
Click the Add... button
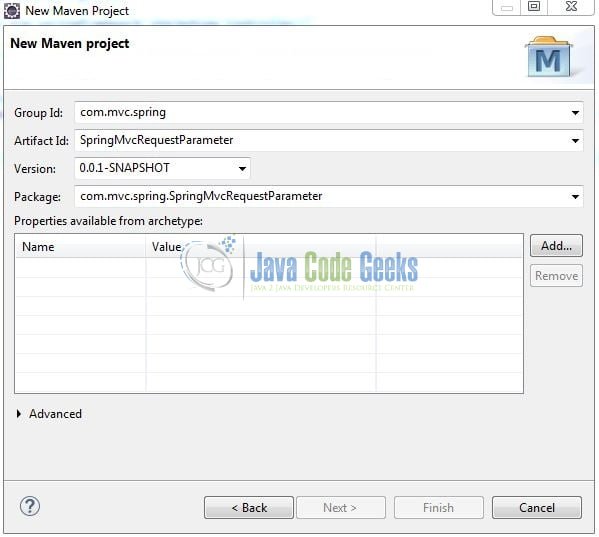tap(556, 246)
